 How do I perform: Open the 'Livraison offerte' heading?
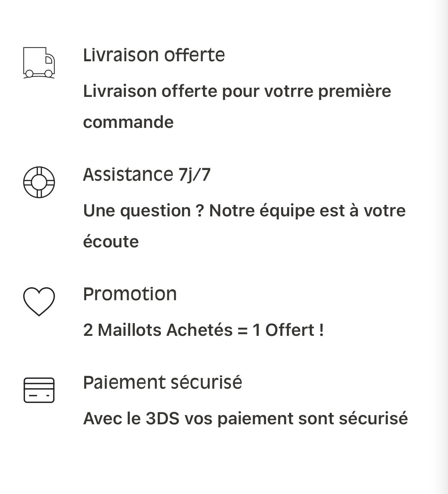pyautogui.click(x=154, y=55)
